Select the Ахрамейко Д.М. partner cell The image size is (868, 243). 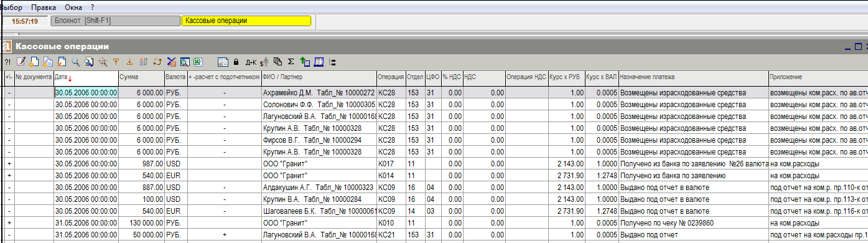(x=319, y=92)
